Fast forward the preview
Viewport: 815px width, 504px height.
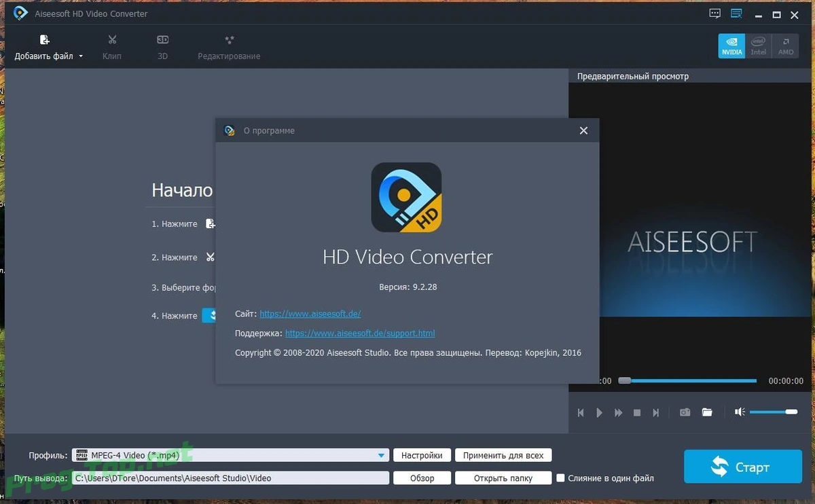[618, 412]
